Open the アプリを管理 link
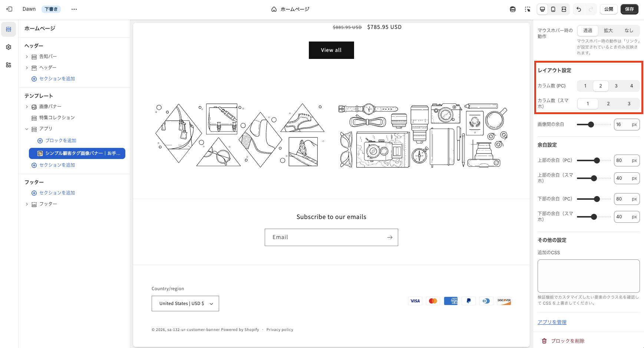 tap(552, 322)
